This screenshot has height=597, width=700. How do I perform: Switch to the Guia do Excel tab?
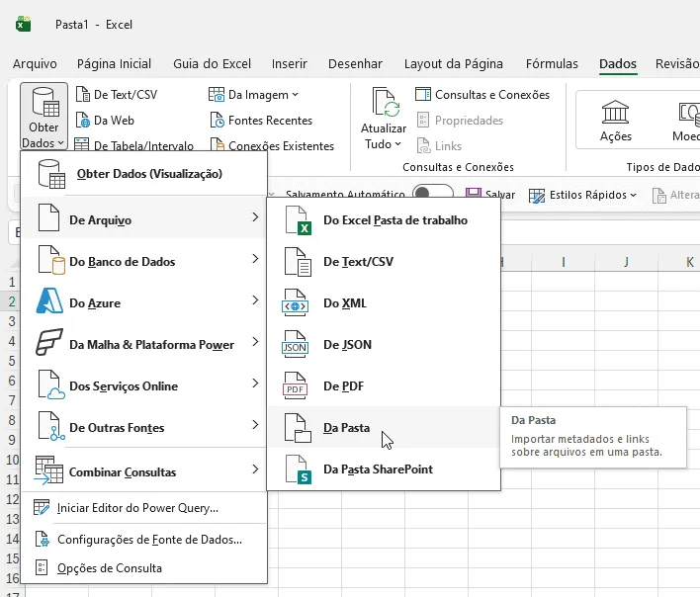pyautogui.click(x=212, y=64)
